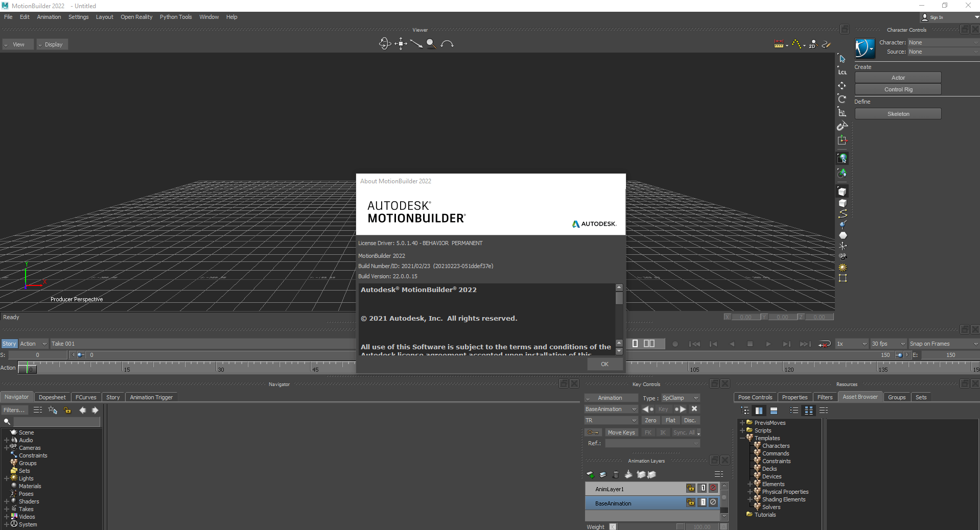Open the Snap on Frames dropdown
The image size is (980, 530).
pos(944,344)
